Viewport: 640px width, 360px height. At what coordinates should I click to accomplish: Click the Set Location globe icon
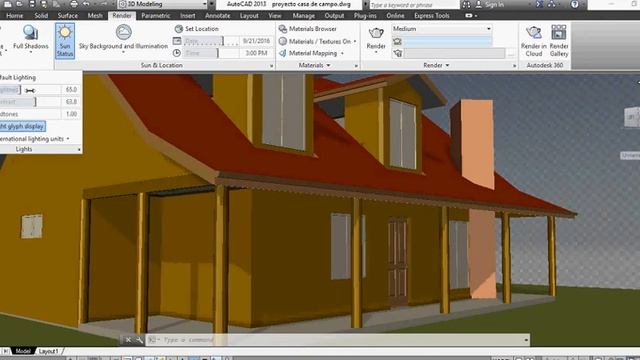pos(179,29)
